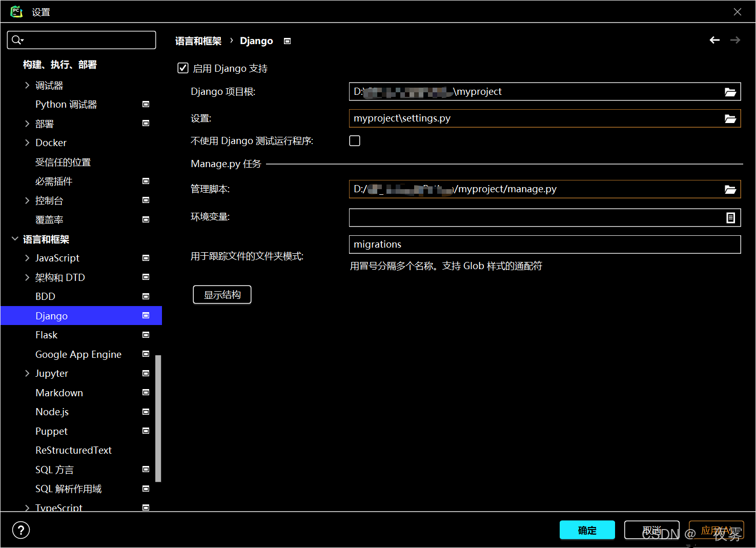Navigate back with the left arrow
The height and width of the screenshot is (548, 756).
[x=714, y=40]
